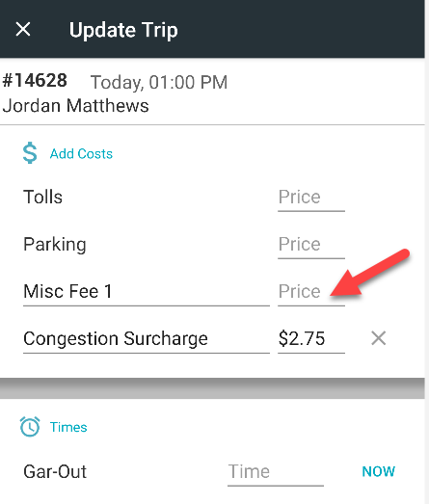
Task: Click the Times section label
Action: point(68,427)
